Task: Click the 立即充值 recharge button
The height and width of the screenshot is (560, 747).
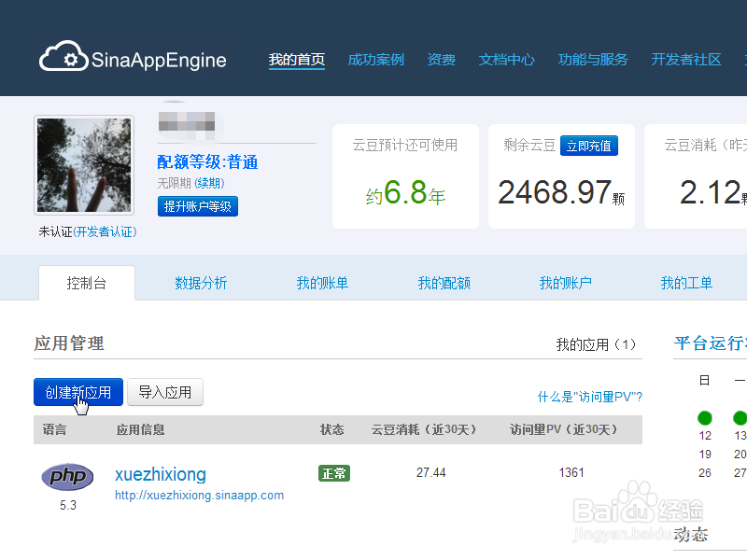Action: point(589,146)
